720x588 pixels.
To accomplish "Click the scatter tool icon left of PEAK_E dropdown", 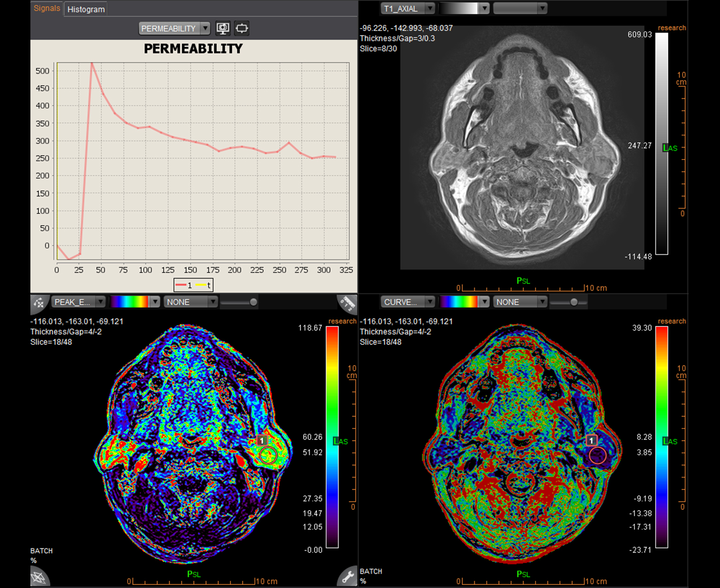I will 40,303.
